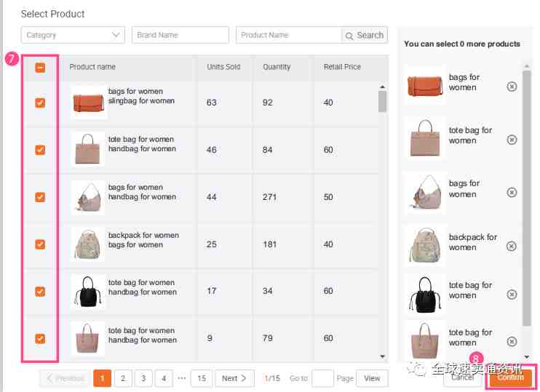540x392 pixels.
Task: Click 'bags for women slingbag for women' text
Action: click(x=141, y=96)
